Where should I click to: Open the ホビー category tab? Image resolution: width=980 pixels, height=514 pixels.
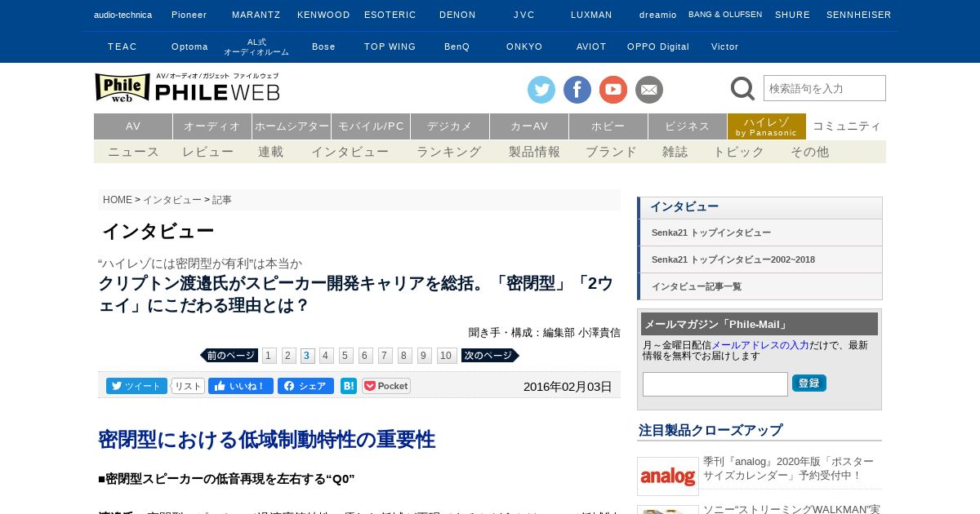tap(608, 126)
